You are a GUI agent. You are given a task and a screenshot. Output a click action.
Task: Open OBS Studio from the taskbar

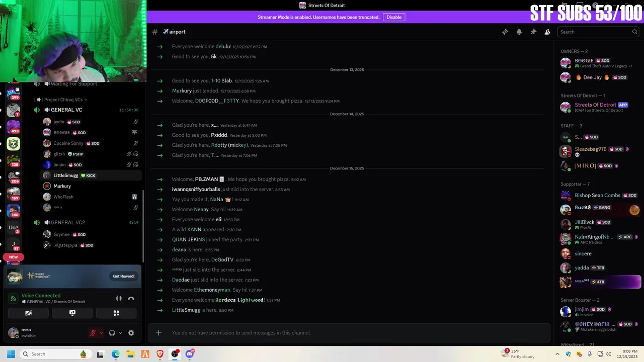(175, 354)
